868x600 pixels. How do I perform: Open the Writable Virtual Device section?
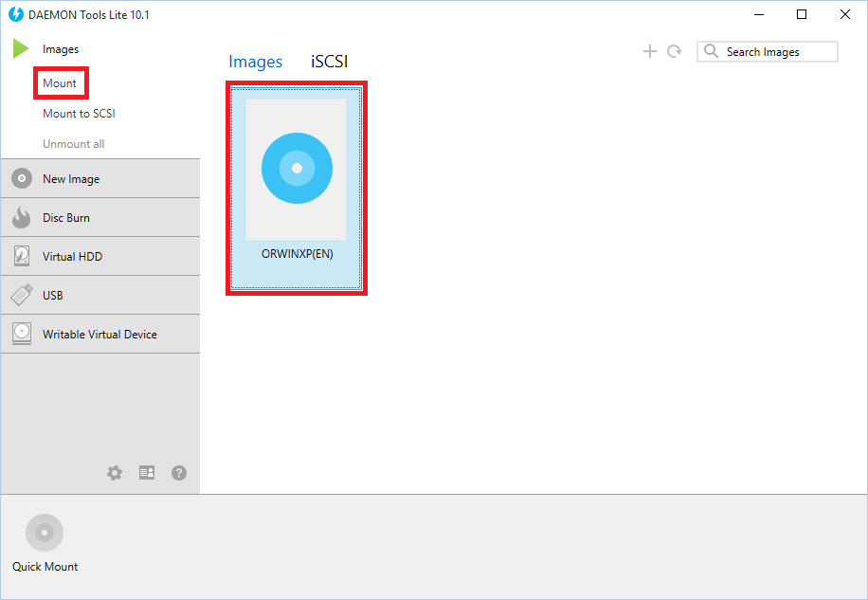[x=100, y=334]
